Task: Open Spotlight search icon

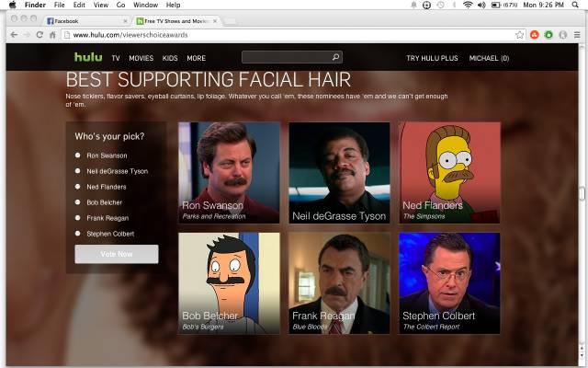Action: pyautogui.click(x=575, y=5)
